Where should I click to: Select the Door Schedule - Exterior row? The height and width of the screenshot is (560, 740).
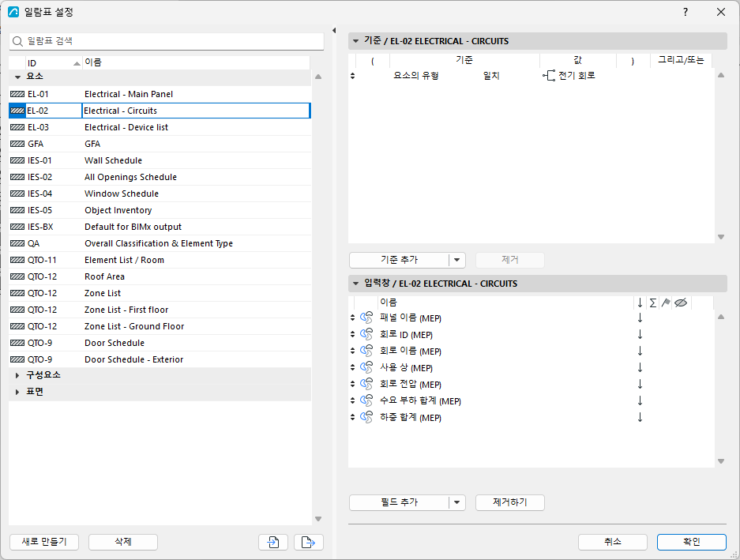[160, 359]
